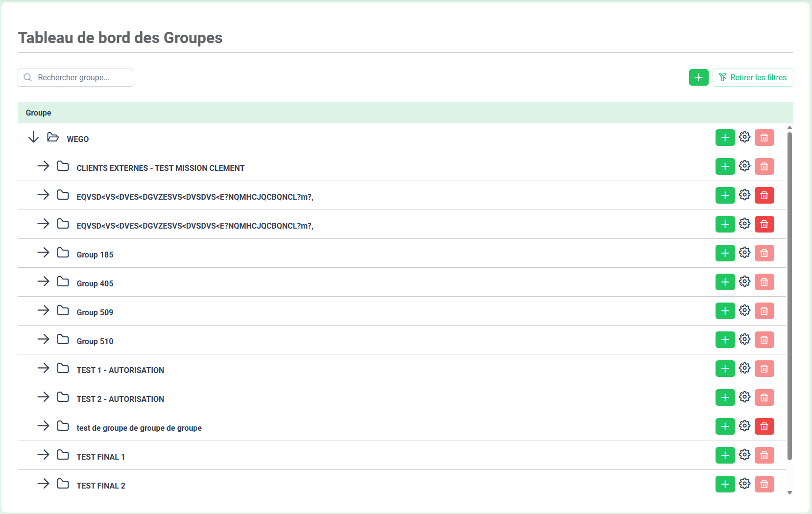Click trash icon on Group 405 row

click(x=764, y=282)
